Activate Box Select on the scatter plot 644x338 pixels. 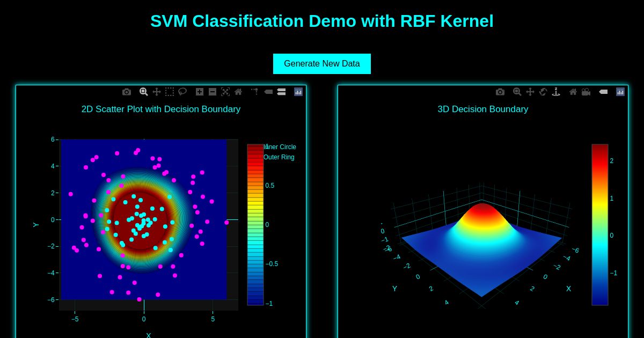[170, 92]
